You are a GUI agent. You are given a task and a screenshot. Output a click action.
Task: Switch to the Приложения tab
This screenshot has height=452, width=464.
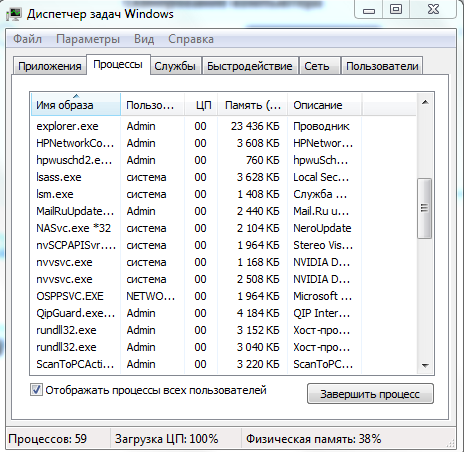(50, 66)
